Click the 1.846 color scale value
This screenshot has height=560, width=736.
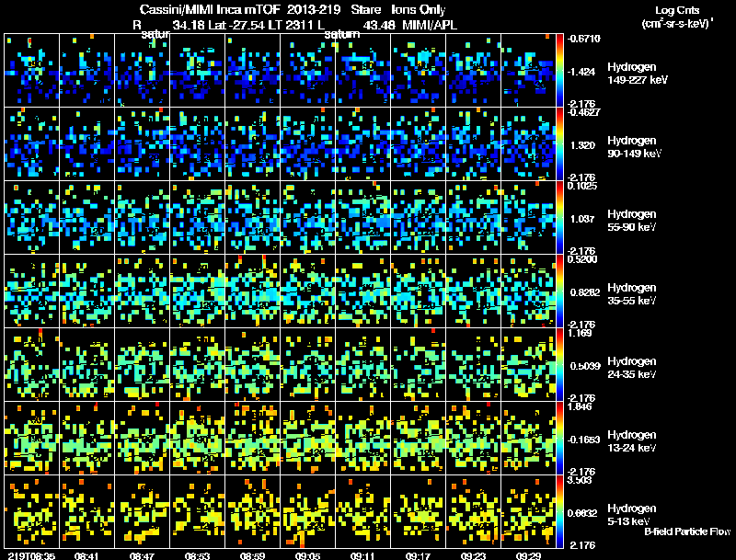(580, 406)
